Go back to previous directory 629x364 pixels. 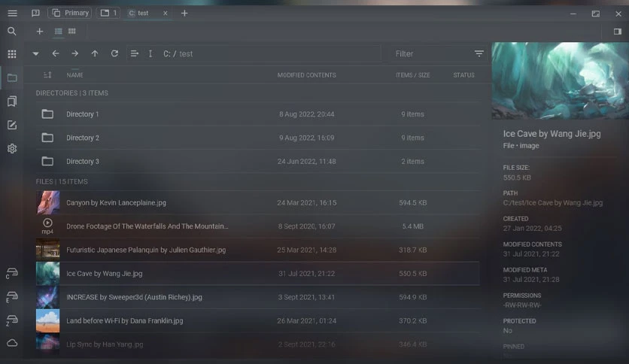(56, 53)
